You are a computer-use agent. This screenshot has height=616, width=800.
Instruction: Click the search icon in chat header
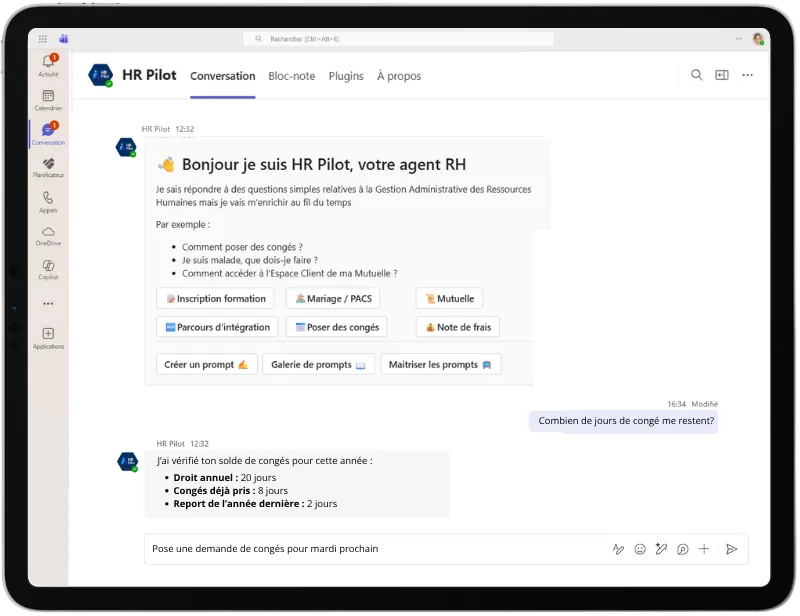(697, 75)
